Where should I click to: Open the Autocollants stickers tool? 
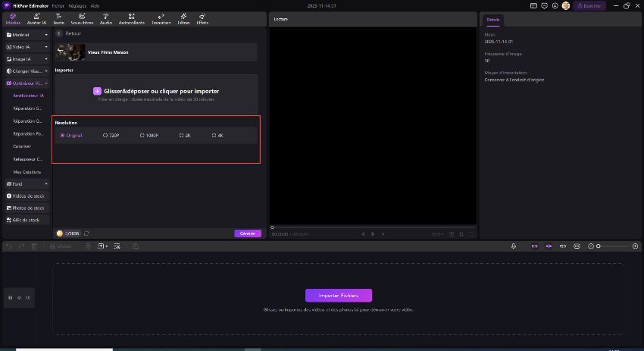tap(131, 19)
